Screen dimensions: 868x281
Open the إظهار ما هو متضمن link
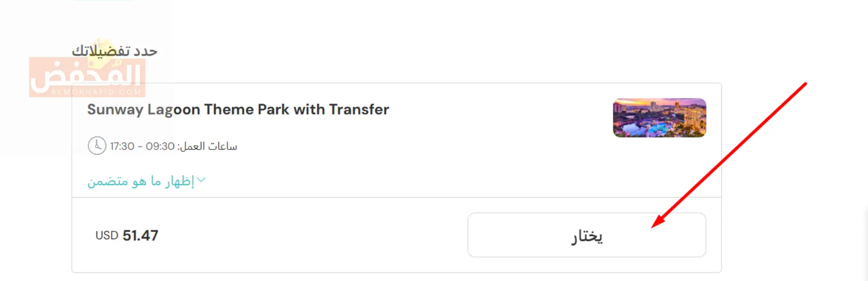pos(147,180)
